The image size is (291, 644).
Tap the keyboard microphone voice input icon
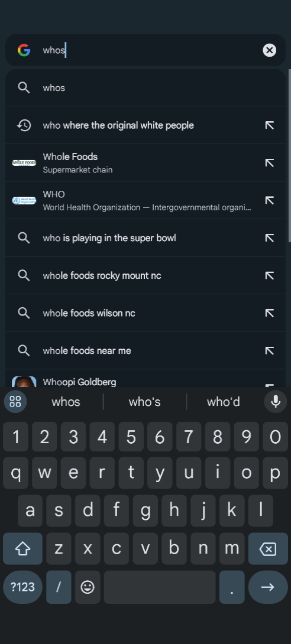276,401
